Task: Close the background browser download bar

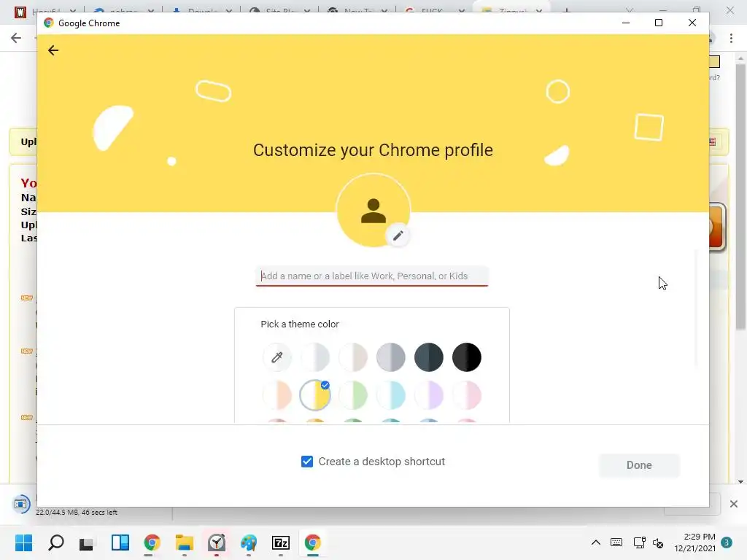Action: (x=734, y=504)
